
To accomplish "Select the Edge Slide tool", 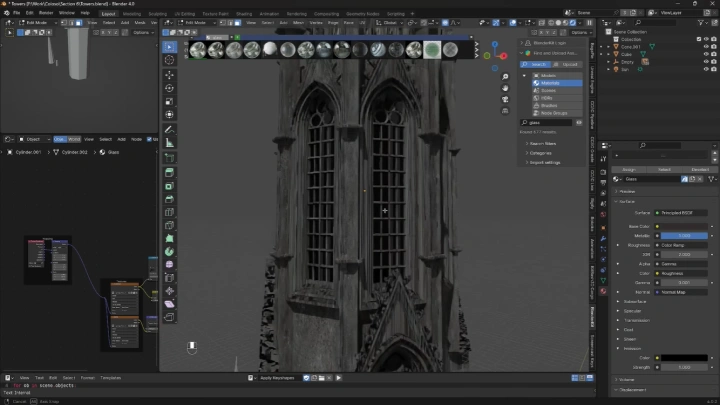I will (x=169, y=278).
